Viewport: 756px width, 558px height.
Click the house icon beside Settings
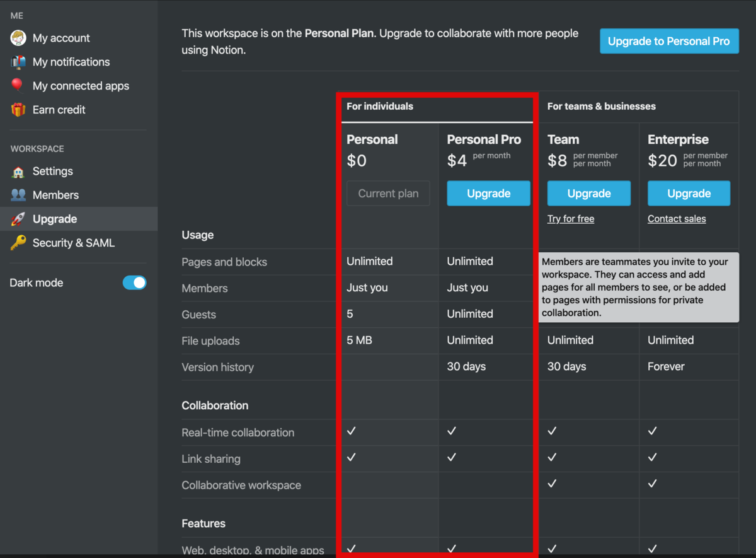pyautogui.click(x=18, y=171)
